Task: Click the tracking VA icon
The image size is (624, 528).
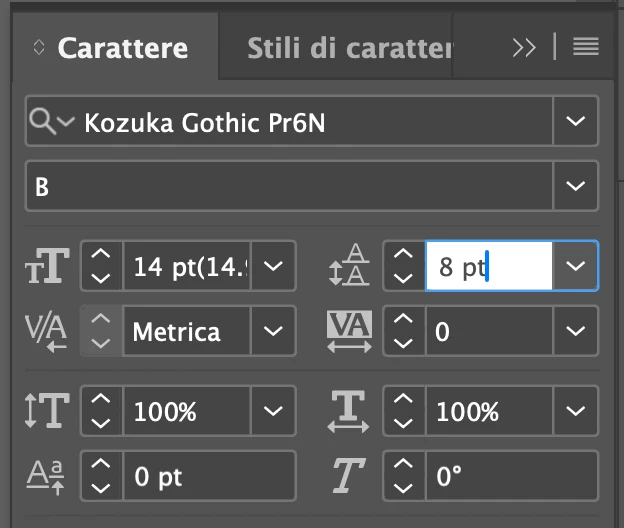Action: pyautogui.click(x=349, y=330)
